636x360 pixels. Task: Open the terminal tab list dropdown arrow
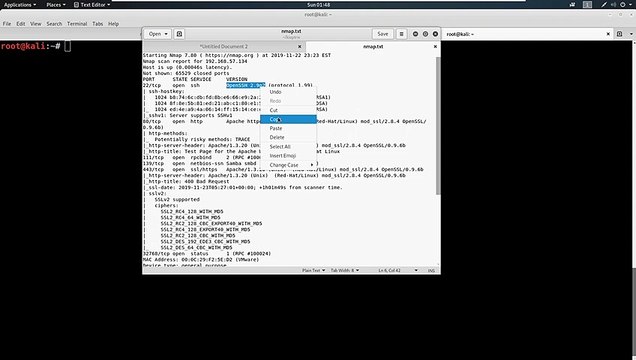tap(631, 34)
